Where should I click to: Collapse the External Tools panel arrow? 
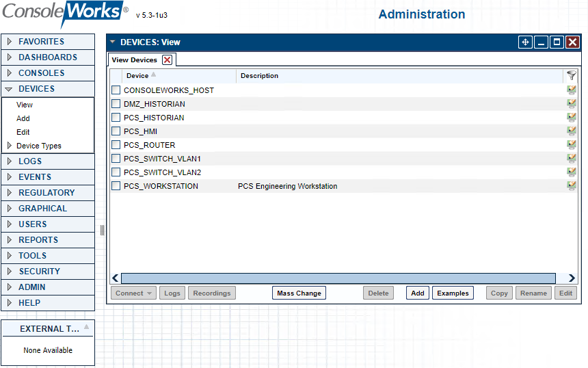click(x=87, y=327)
